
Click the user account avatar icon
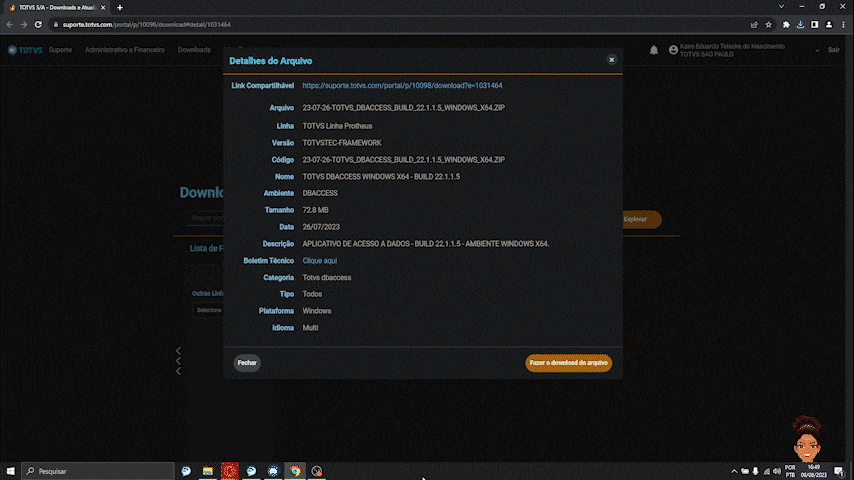[673, 50]
